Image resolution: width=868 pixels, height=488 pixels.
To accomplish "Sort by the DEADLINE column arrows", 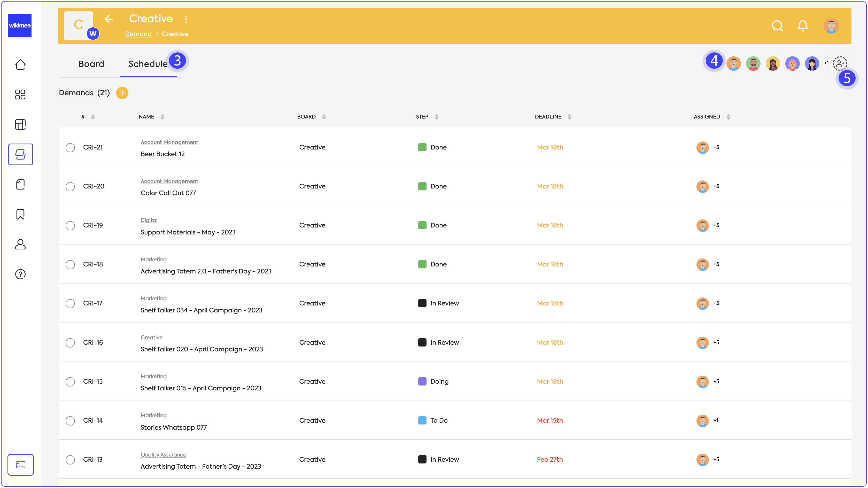I will [x=569, y=117].
